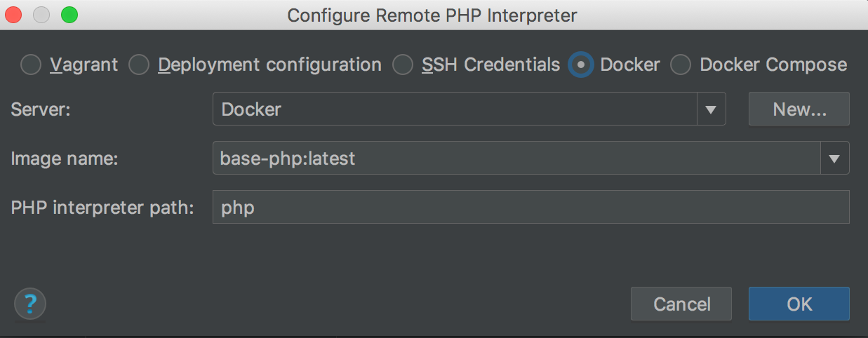The height and width of the screenshot is (338, 868).
Task: Focus the PHP interpreter path field
Action: [530, 208]
